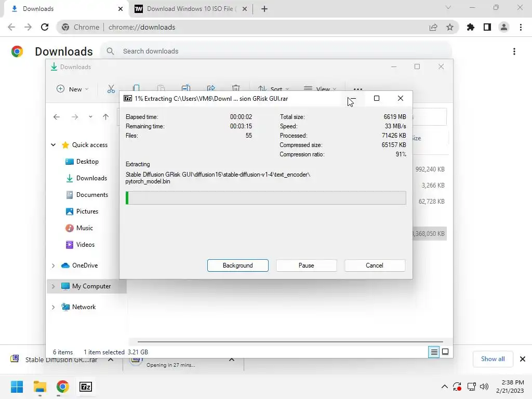Open tab search chevron in Chrome
Image resolution: width=532 pixels, height=399 pixels.
(x=448, y=7)
